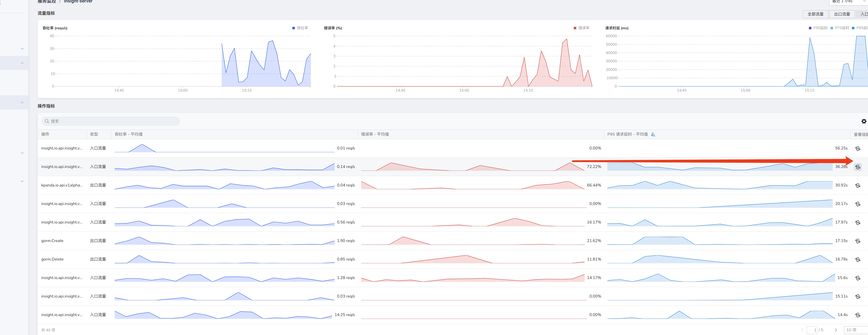Collapse the second highlighted sidebar group

[22, 103]
